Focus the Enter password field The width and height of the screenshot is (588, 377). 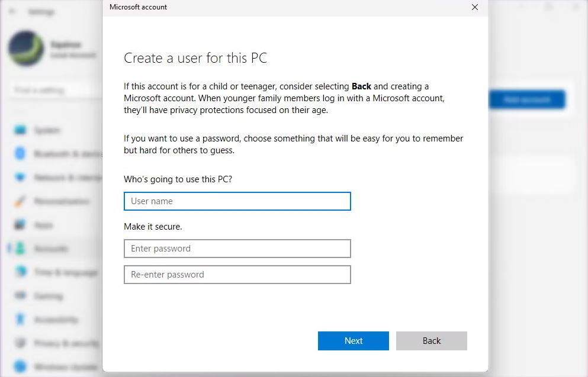pyautogui.click(x=237, y=249)
